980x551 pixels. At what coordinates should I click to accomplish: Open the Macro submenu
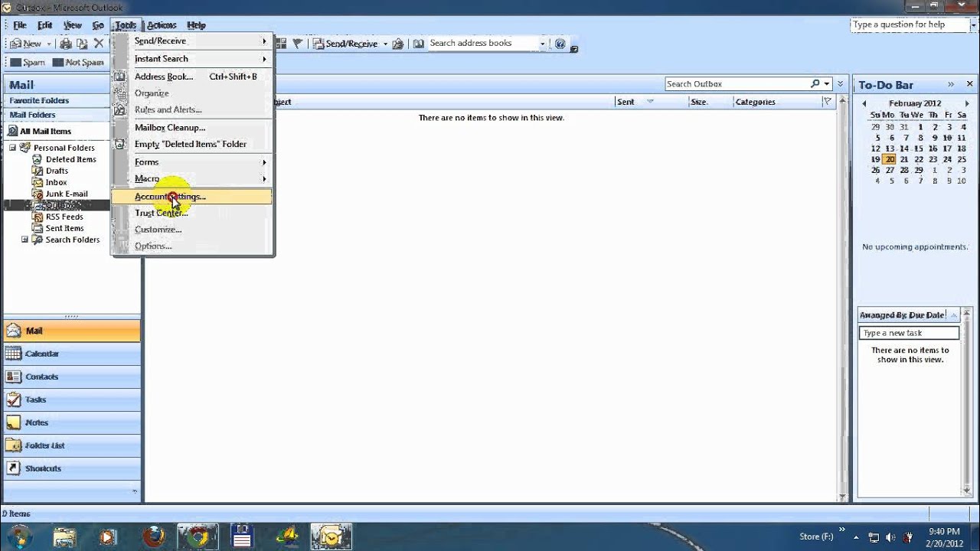(192, 178)
